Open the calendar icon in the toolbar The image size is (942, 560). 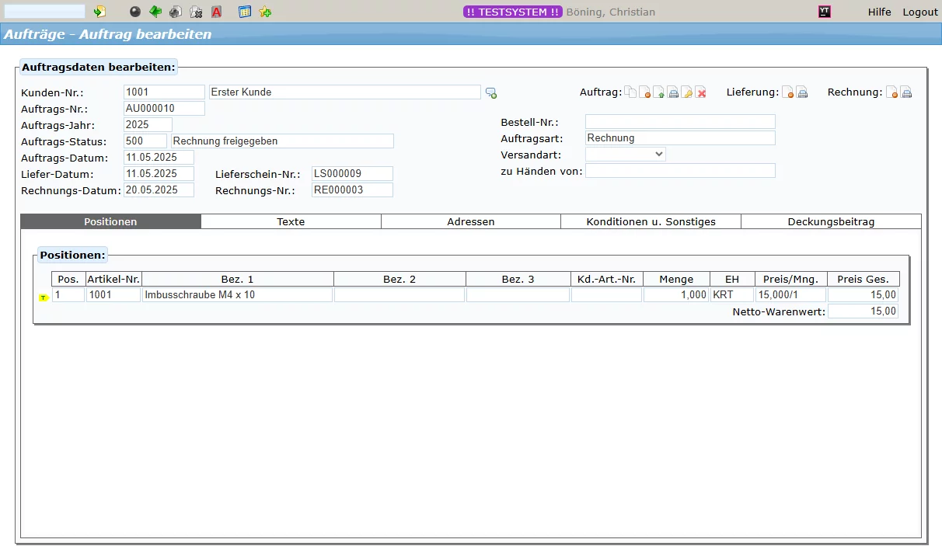pos(245,12)
